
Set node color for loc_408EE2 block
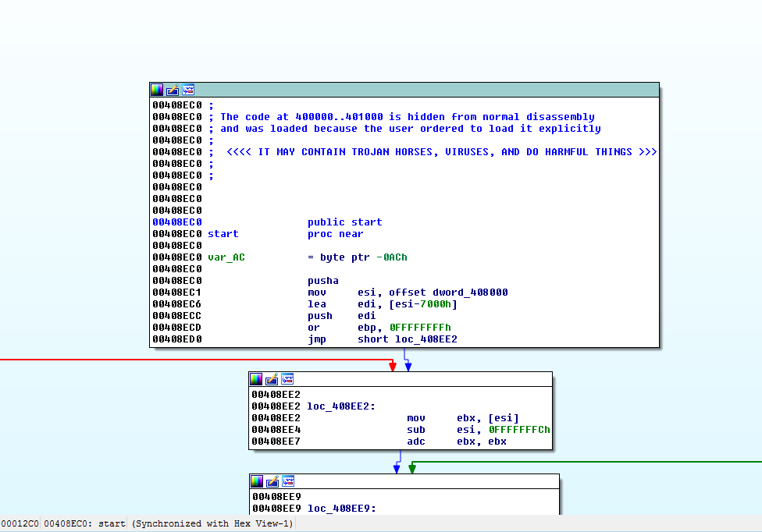click(x=256, y=379)
